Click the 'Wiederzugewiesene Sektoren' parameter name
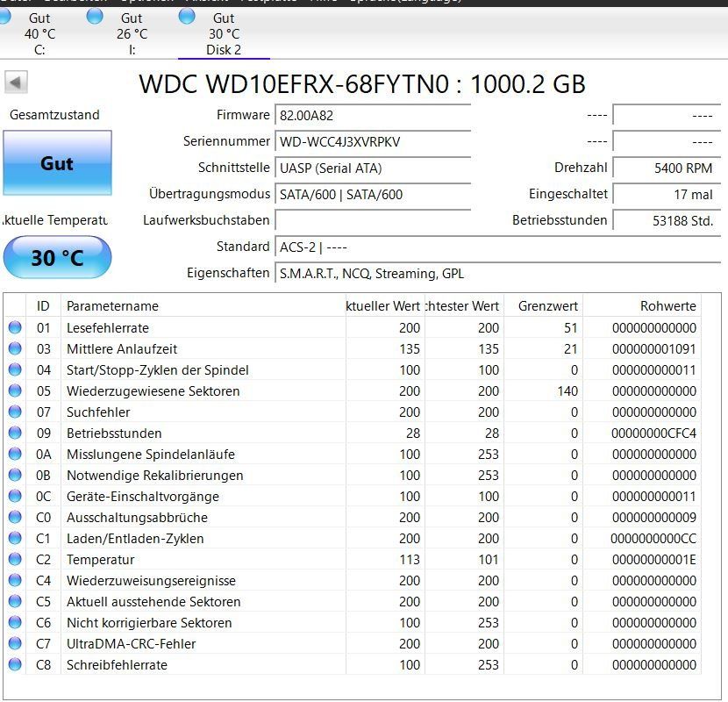 [153, 390]
